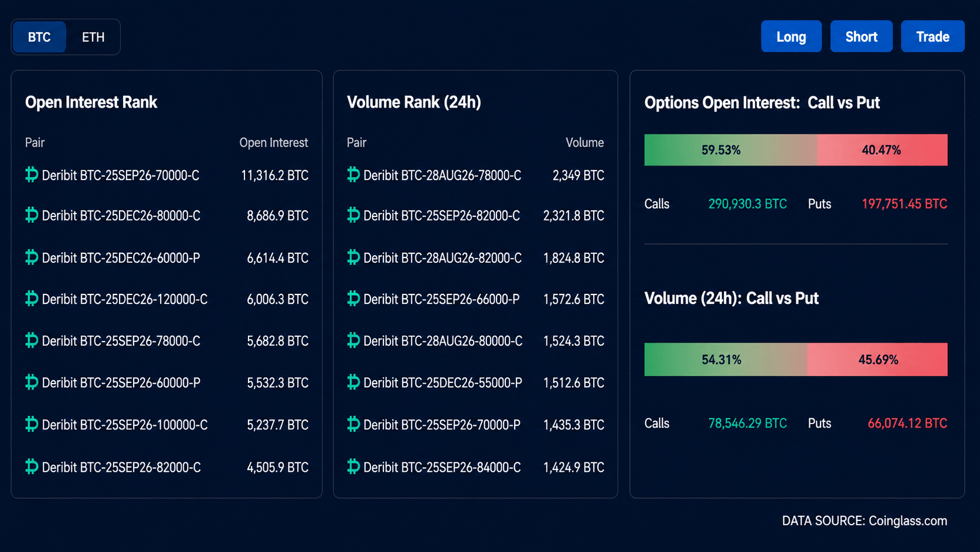The image size is (980, 552).
Task: Click the Open Interest column header
Action: (274, 143)
